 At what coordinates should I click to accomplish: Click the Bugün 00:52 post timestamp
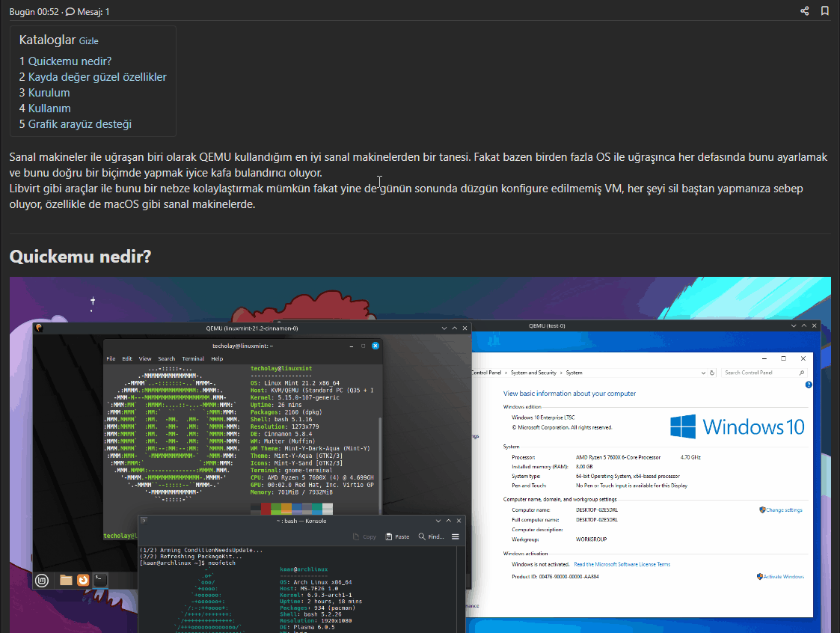click(x=34, y=12)
